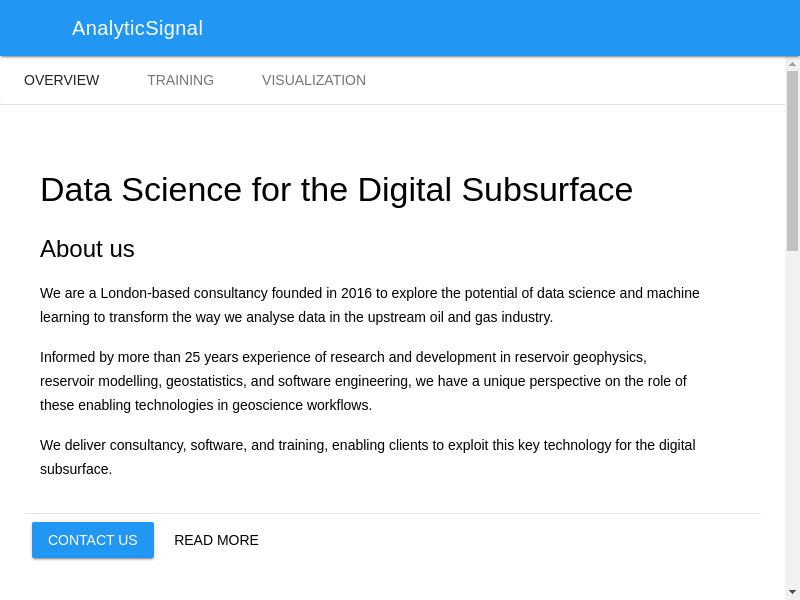
Task: Click the scrollbar track below the thumb
Action: 792,420
